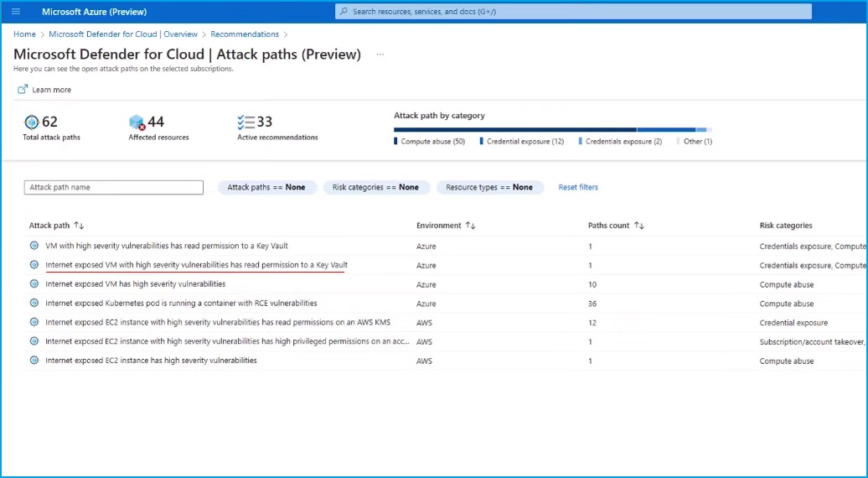The height and width of the screenshot is (478, 868).
Task: Click icon of the AWS KMS attack path row
Action: tap(34, 322)
